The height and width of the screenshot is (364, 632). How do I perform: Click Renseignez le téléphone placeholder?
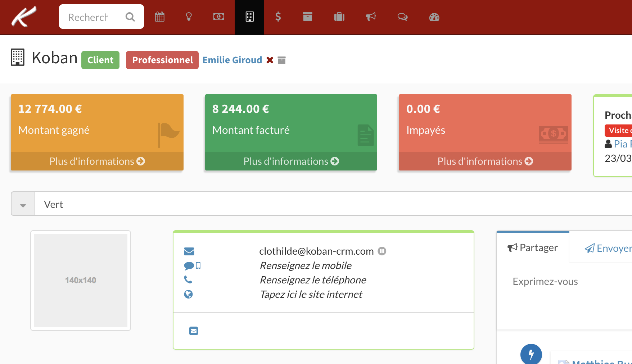313,280
